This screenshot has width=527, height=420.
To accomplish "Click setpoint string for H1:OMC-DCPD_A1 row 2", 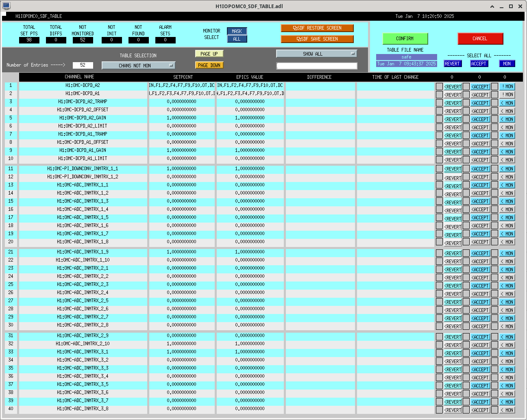I will (182, 93).
